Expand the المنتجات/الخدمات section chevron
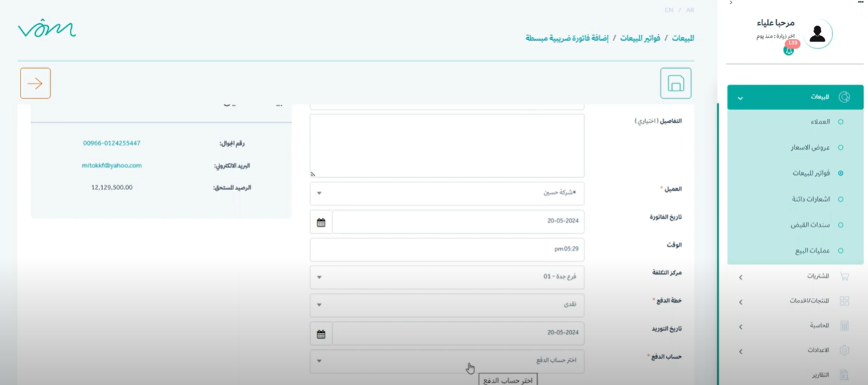The image size is (868, 385). pos(740,302)
